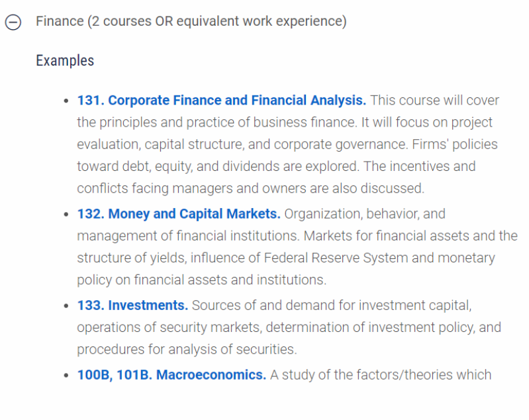529x420 pixels.
Task: Open the 132. Money and Capital Markets link
Action: click(179, 214)
